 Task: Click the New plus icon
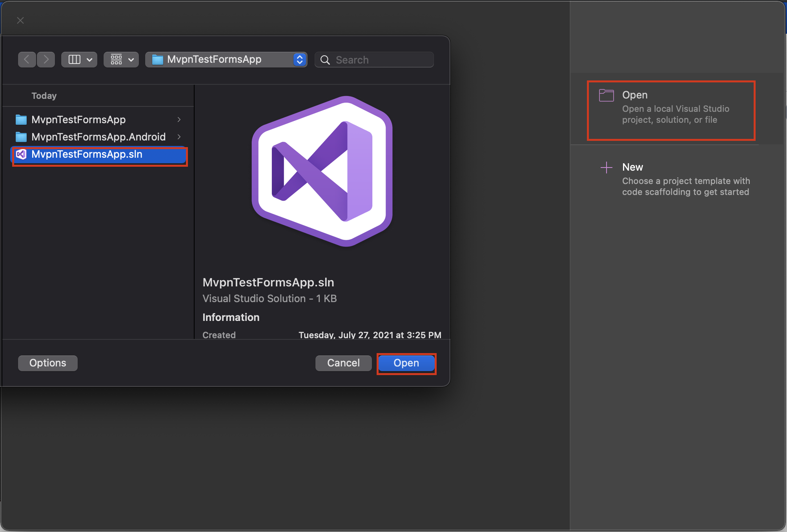606,168
